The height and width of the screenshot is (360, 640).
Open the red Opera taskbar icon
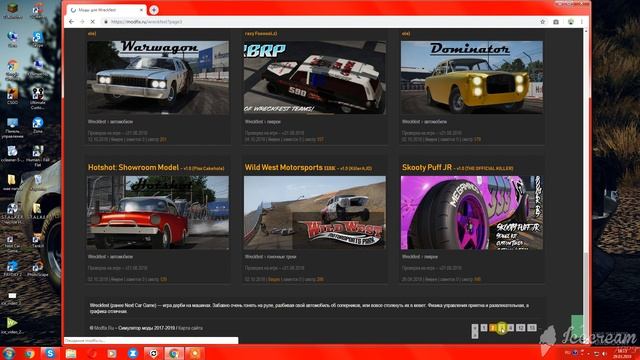(x=91, y=353)
